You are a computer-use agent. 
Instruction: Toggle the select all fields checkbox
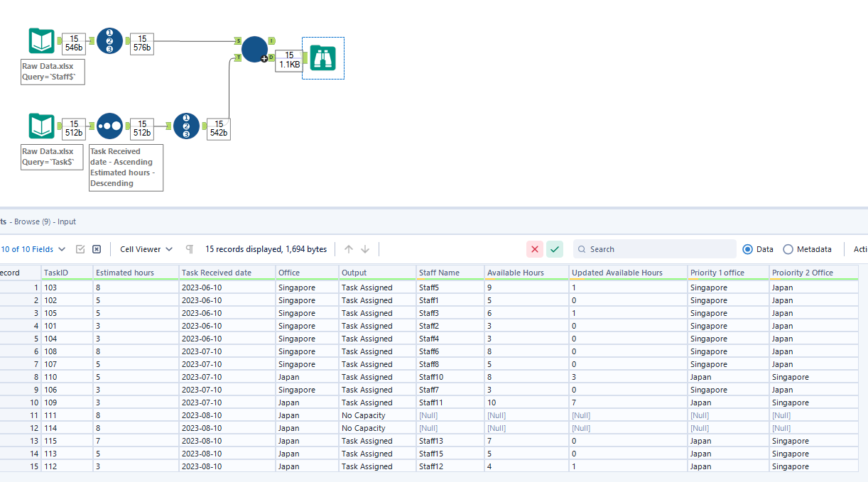coord(80,249)
